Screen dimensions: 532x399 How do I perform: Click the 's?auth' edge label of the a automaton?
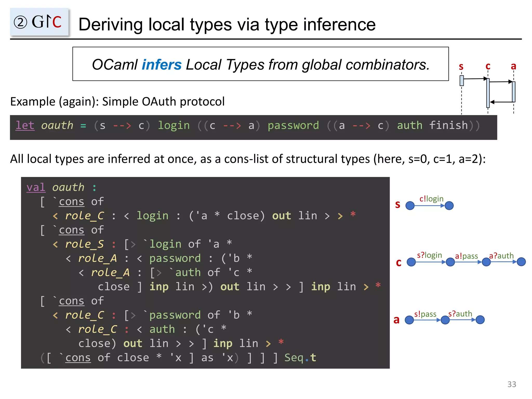click(460, 314)
